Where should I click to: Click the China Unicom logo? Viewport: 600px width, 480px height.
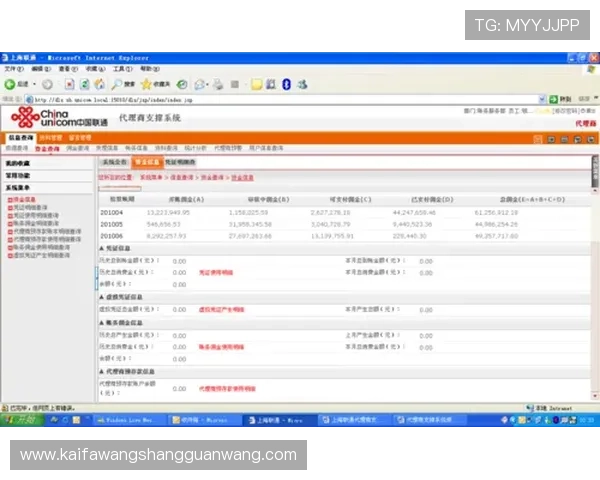point(58,119)
